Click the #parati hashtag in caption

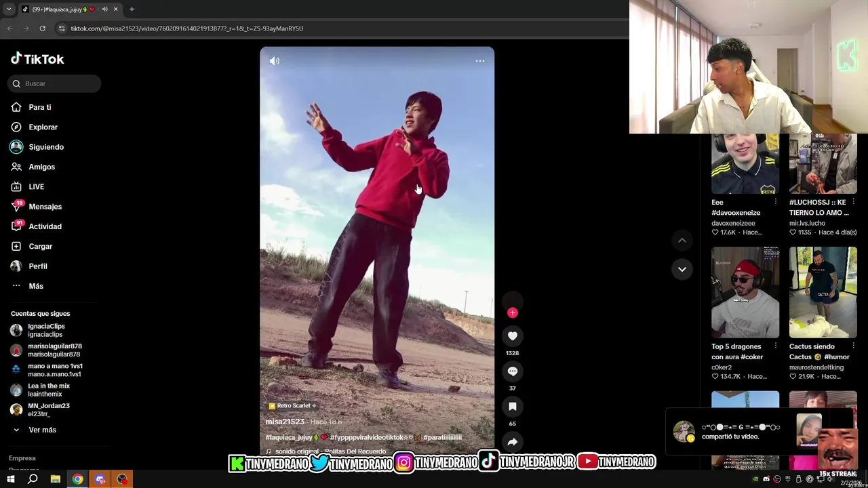[442, 437]
